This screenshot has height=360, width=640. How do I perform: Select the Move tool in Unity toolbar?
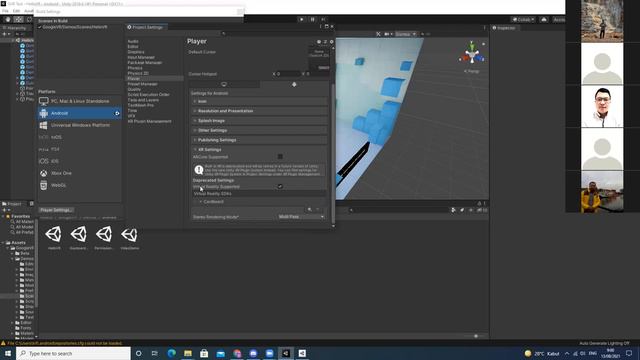pyautogui.click(x=18, y=19)
